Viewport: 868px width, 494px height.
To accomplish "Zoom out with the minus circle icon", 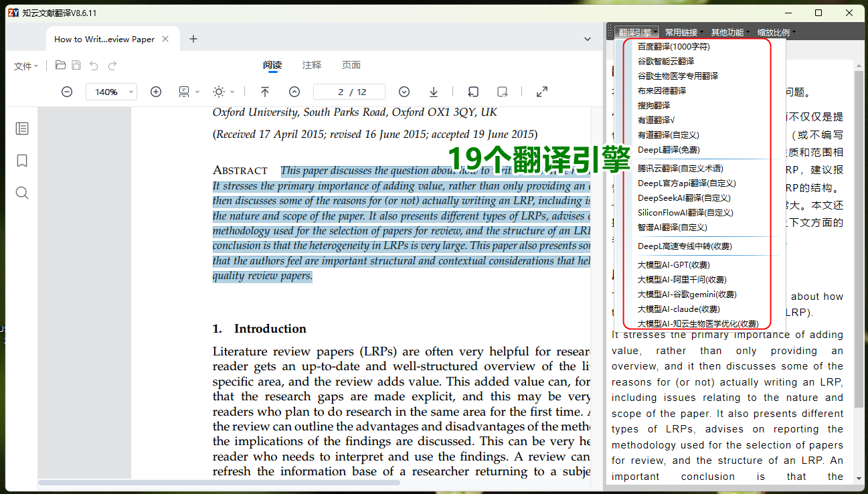I will click(x=67, y=92).
